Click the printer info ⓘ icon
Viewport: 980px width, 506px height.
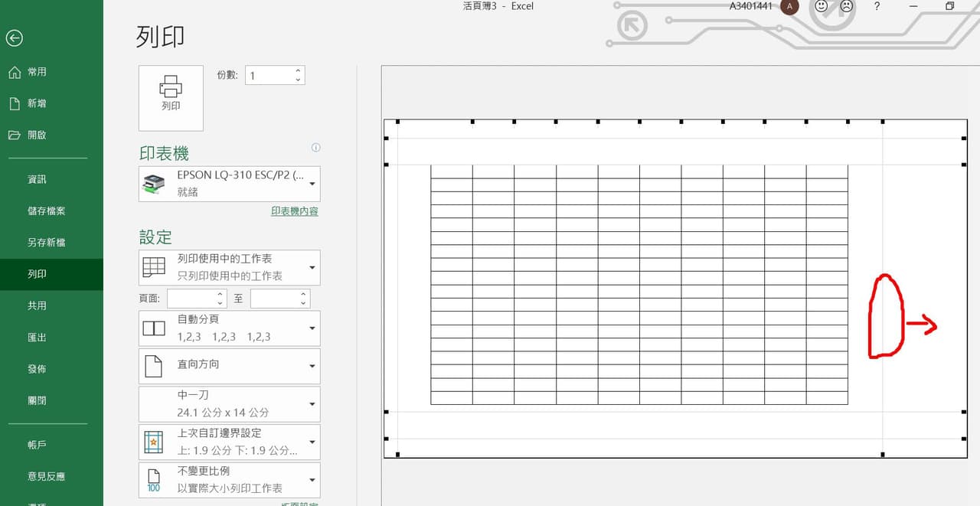pyautogui.click(x=315, y=148)
